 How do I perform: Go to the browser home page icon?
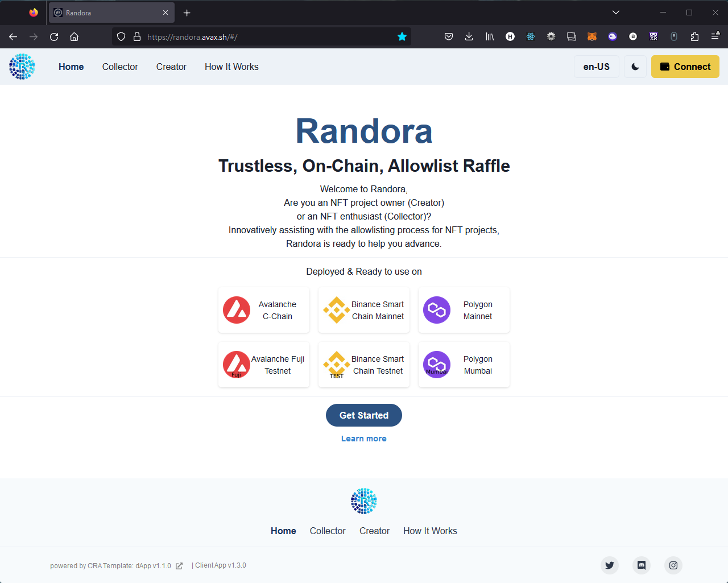click(74, 36)
